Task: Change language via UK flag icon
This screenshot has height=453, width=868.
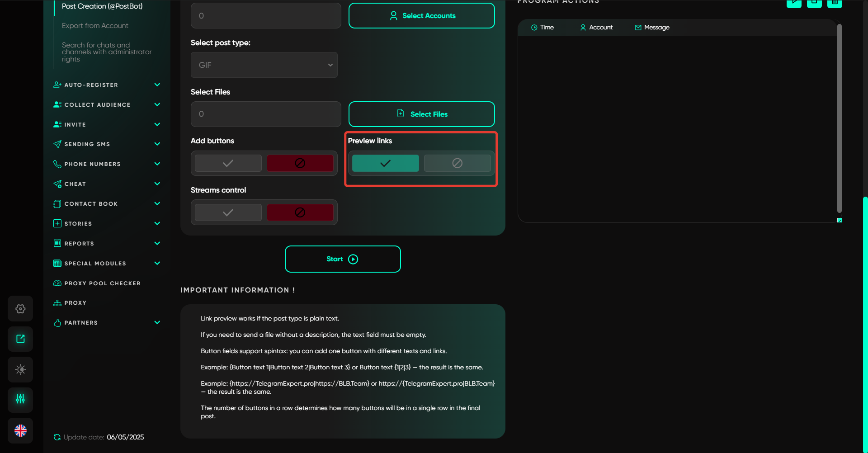Action: [x=20, y=430]
